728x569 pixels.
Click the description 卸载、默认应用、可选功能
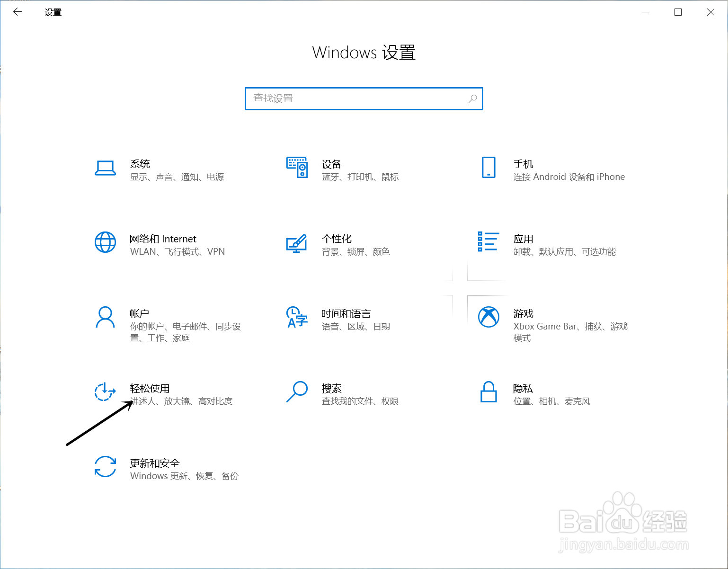(x=565, y=252)
